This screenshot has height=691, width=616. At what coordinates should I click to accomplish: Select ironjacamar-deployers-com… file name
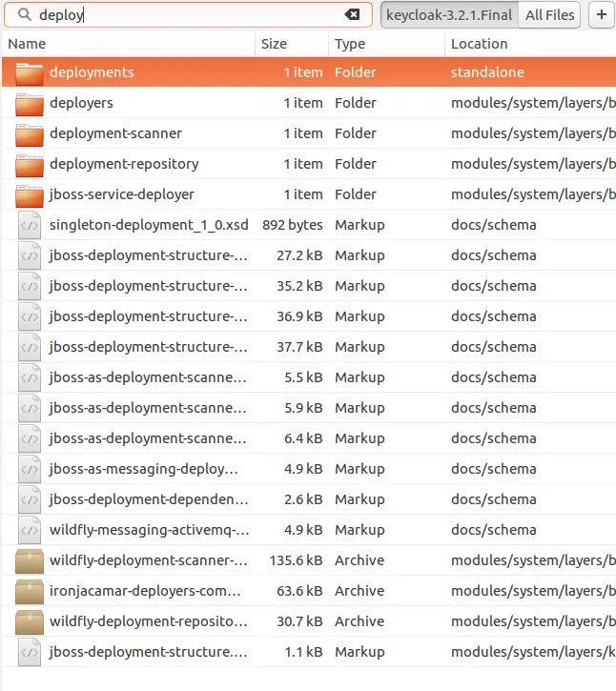[145, 591]
